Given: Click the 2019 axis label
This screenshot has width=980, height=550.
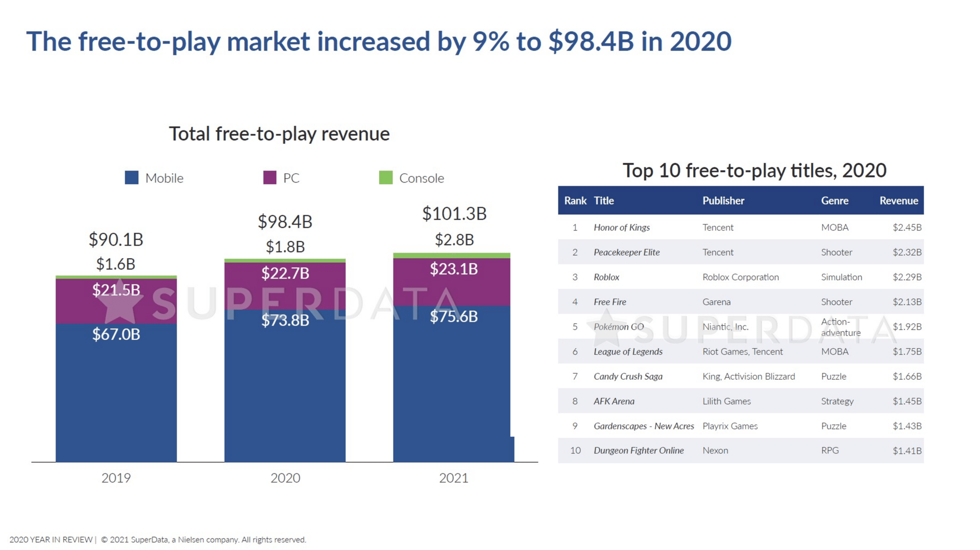Looking at the screenshot, I should [116, 478].
